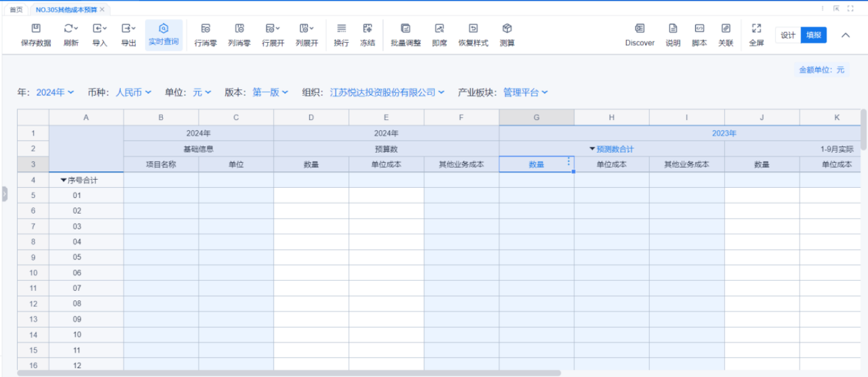Click the Freeze (冻结) toolbar icon

point(367,29)
